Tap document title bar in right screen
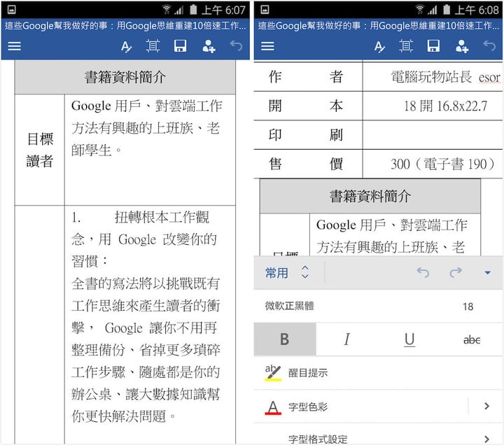This screenshot has height=445, width=504. (378, 26)
